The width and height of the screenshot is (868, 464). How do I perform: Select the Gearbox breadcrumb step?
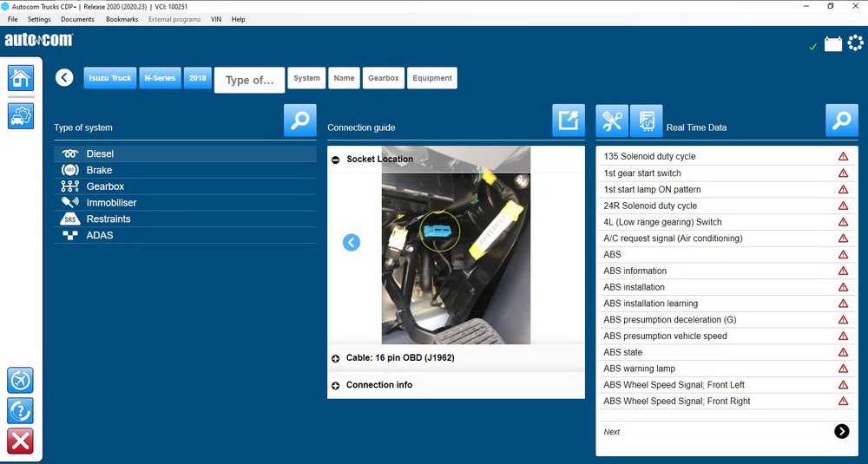point(383,78)
